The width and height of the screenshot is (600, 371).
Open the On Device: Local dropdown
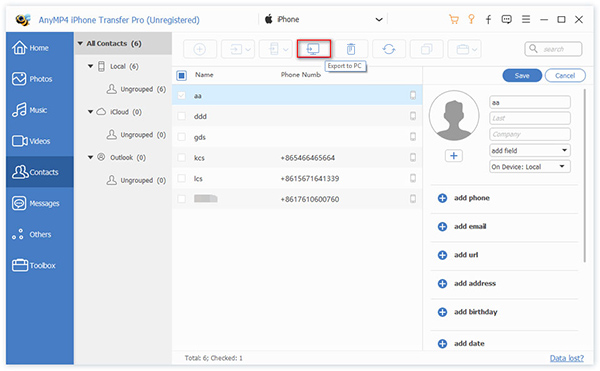530,166
